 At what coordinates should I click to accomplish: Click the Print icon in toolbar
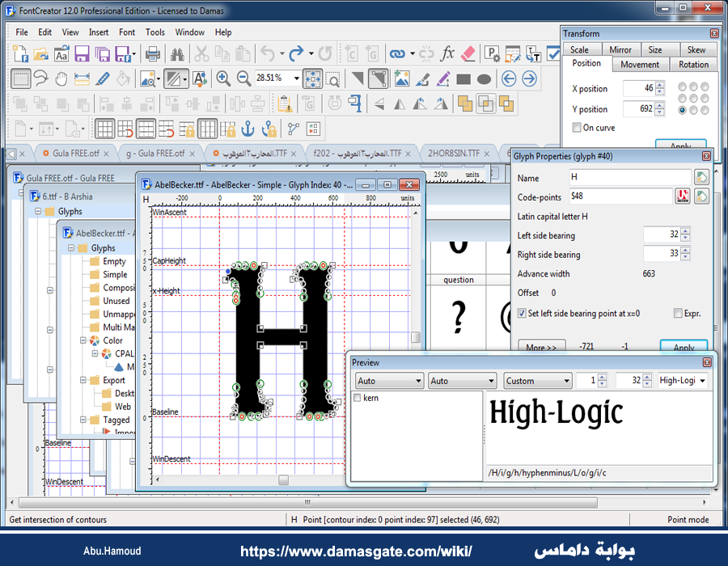(x=153, y=54)
